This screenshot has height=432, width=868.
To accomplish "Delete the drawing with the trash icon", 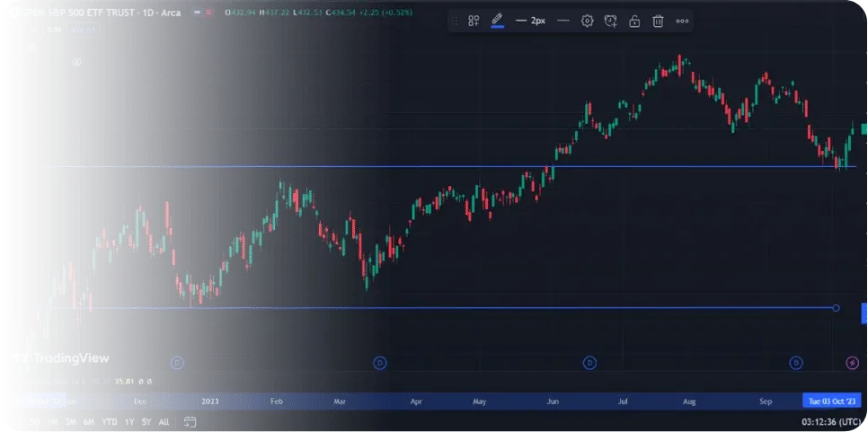I will point(658,21).
